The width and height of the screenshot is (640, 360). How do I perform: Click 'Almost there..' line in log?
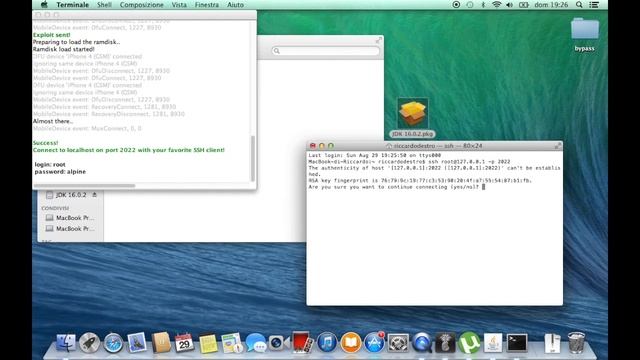click(x=53, y=121)
